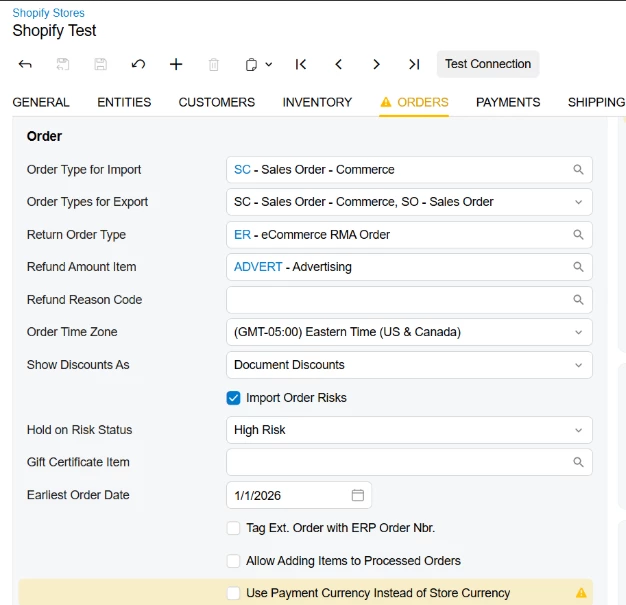The height and width of the screenshot is (605, 626).
Task: Click the warning icon on ORDERS tab
Action: (x=386, y=102)
